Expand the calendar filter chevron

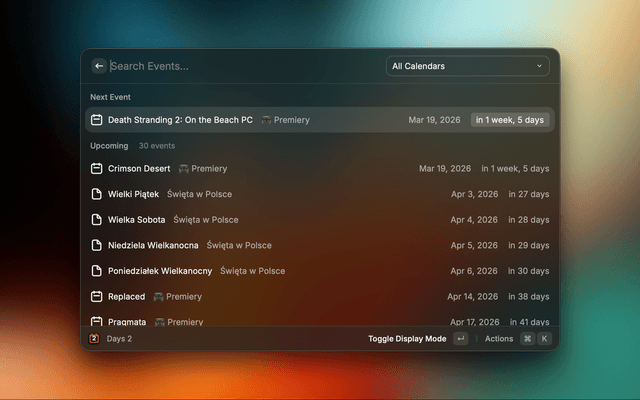pyautogui.click(x=540, y=66)
